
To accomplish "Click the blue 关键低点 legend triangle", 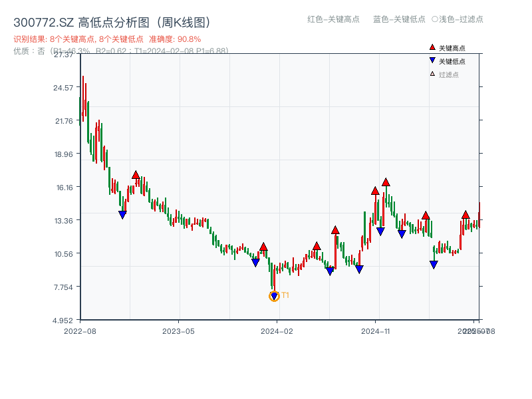I will click(x=432, y=61).
